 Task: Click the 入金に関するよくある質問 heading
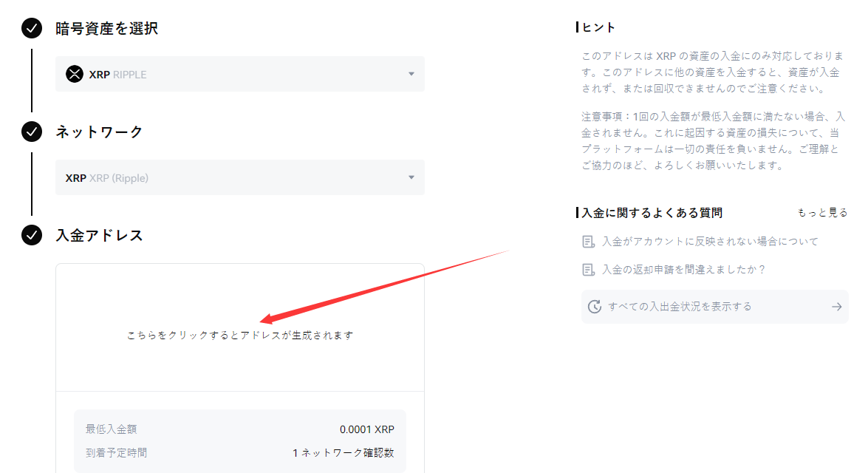click(652, 213)
